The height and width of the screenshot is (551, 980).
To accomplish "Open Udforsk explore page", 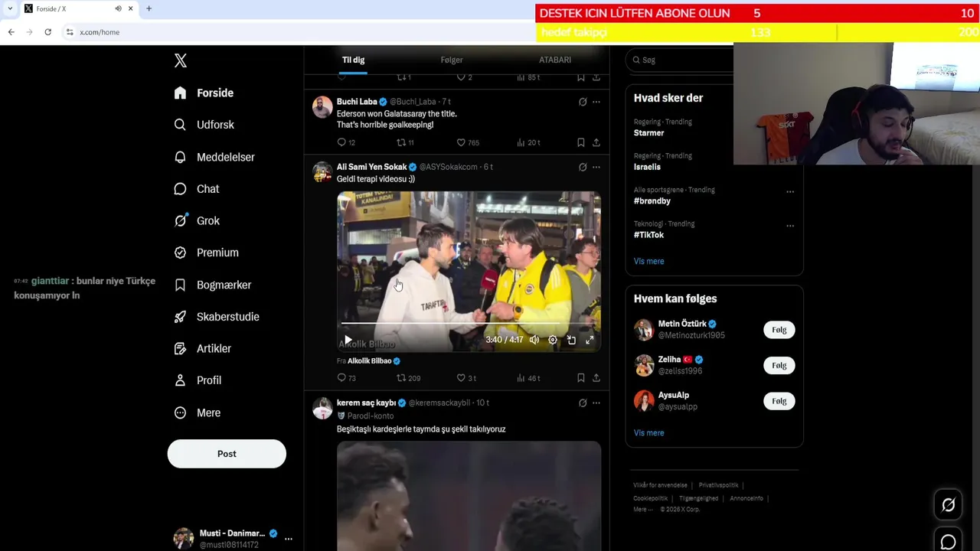I will (x=204, y=125).
